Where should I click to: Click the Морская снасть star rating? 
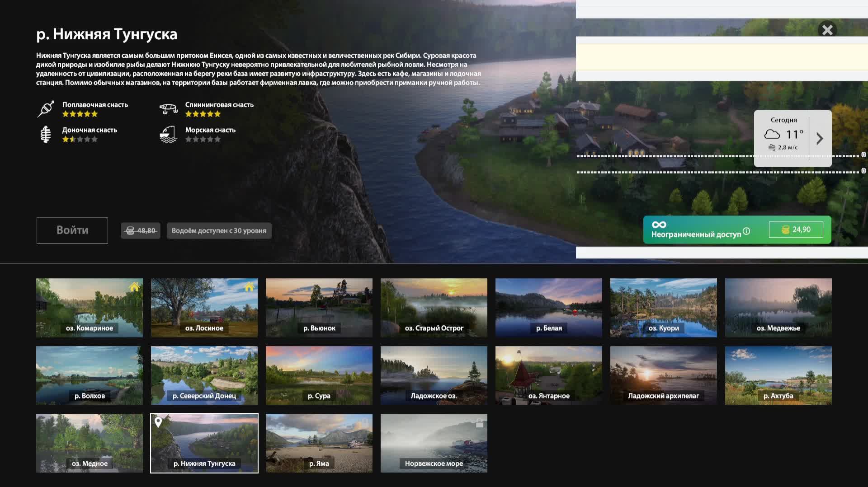click(203, 140)
